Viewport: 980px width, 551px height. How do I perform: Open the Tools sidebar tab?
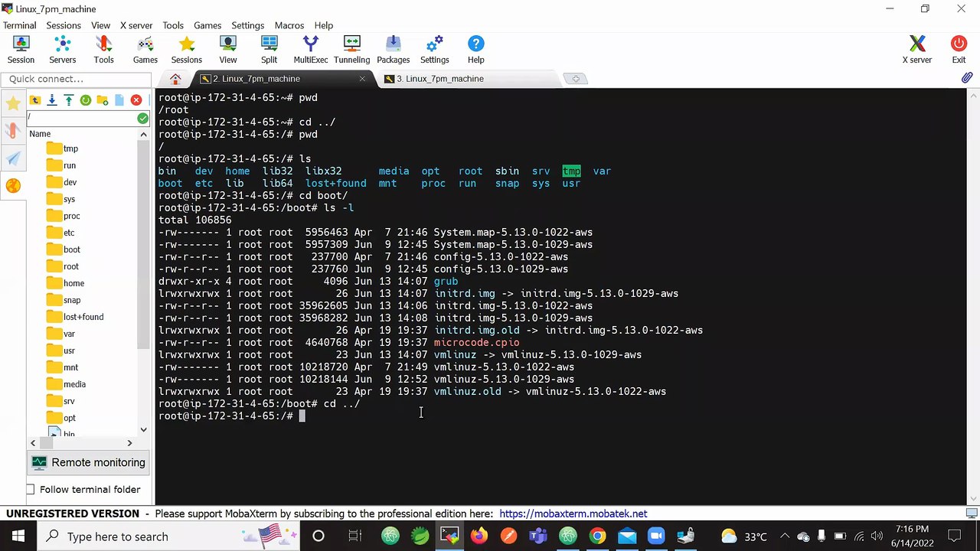13,131
